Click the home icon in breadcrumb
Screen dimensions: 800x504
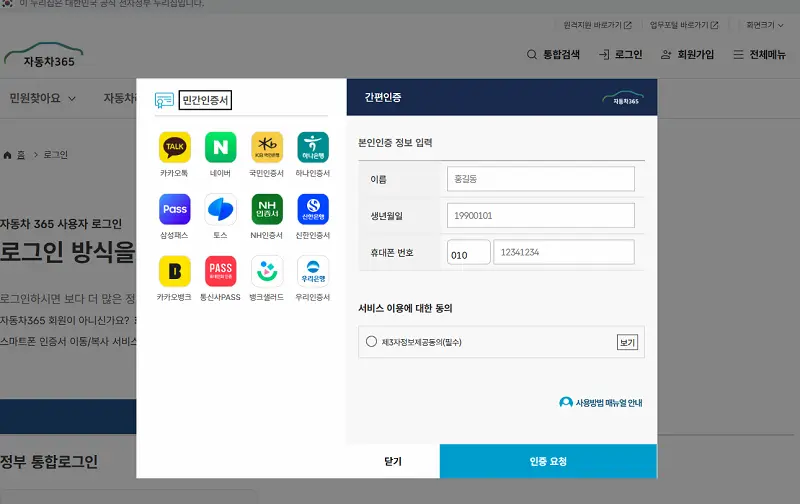7,155
